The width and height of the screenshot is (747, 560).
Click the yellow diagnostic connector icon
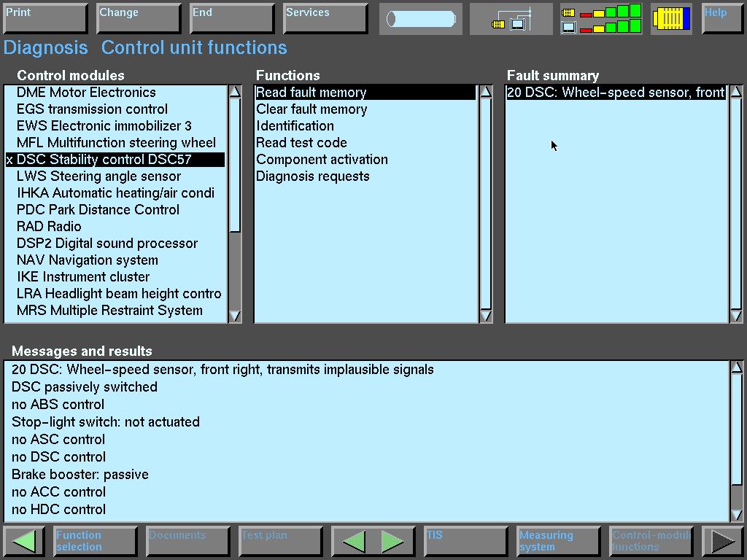coord(671,19)
